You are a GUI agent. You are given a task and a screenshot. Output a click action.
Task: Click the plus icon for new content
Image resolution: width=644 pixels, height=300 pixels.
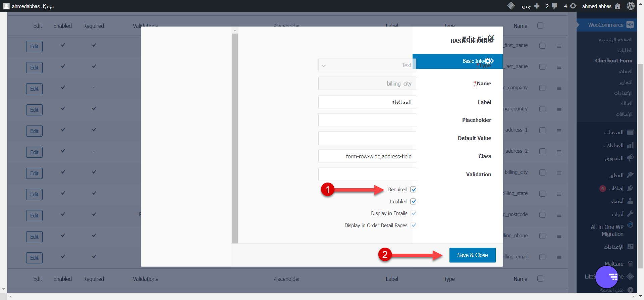click(x=537, y=6)
